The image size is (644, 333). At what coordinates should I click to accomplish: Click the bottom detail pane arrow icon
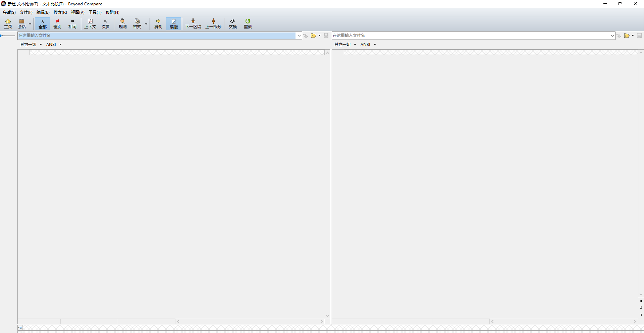click(x=20, y=327)
